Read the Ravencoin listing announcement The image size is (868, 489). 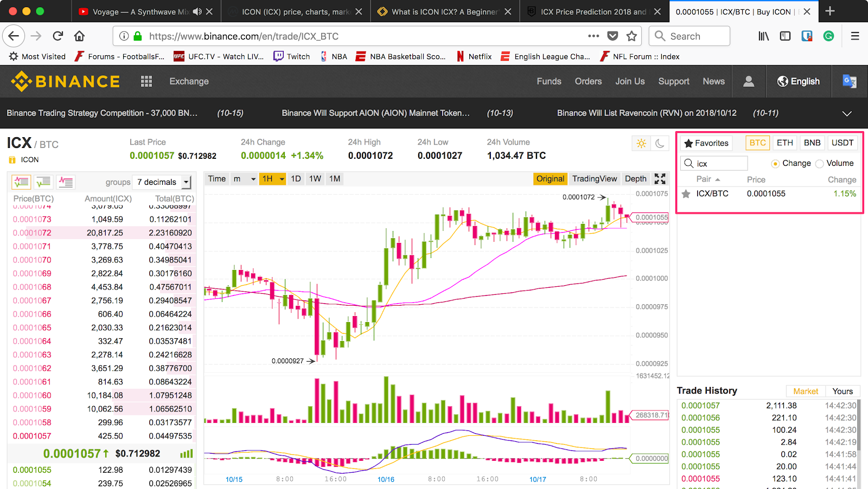[x=647, y=113]
